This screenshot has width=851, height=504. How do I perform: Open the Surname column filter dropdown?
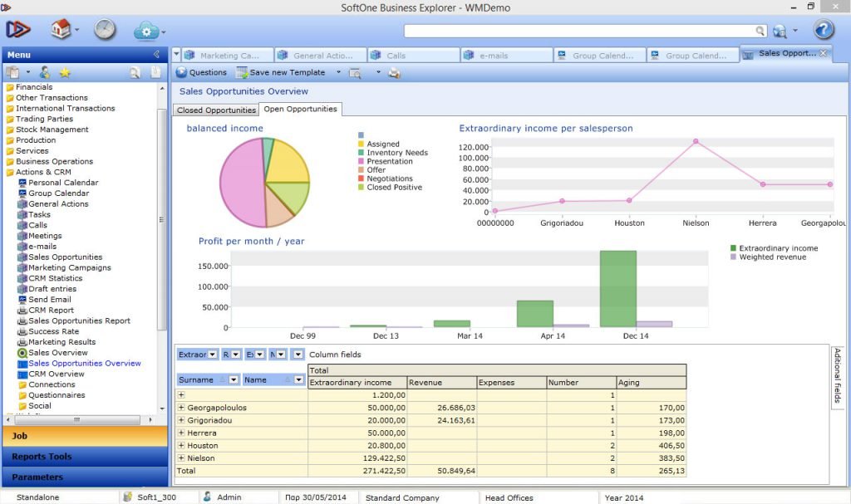[x=234, y=379]
